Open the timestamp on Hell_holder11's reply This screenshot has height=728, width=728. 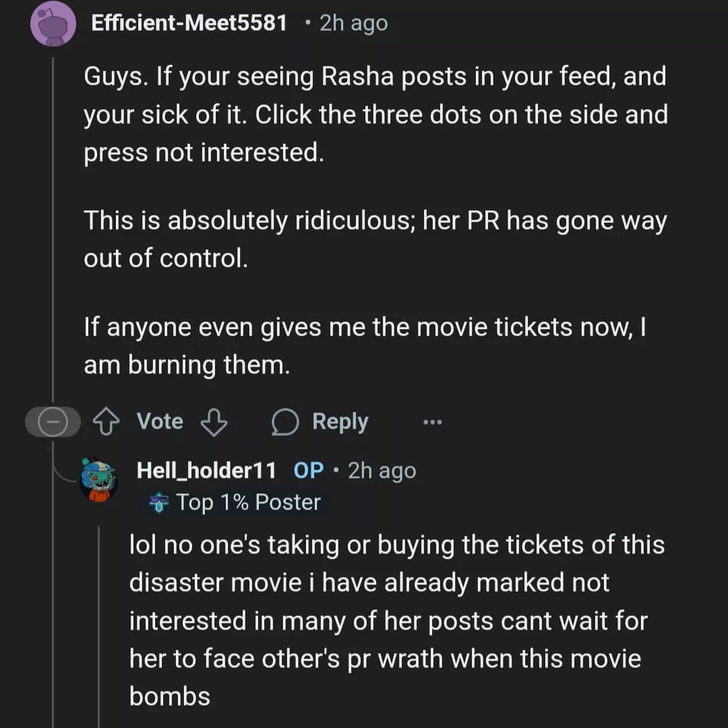[382, 471]
